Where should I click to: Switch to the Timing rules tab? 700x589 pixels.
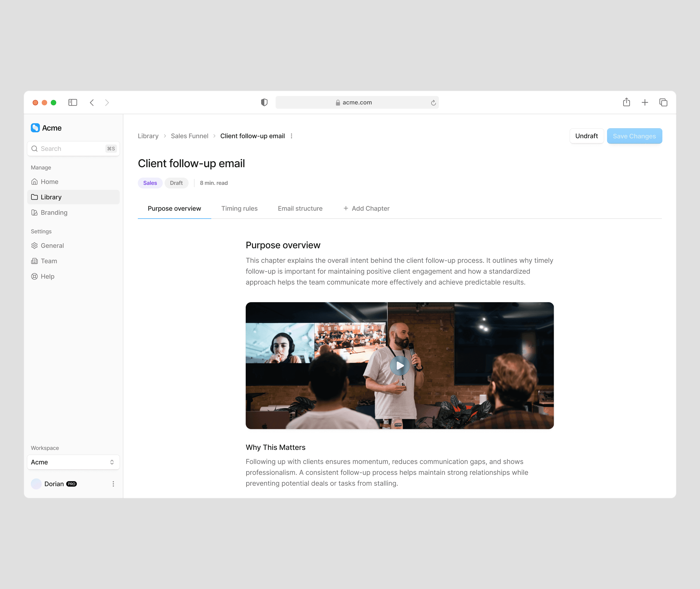pyautogui.click(x=239, y=208)
